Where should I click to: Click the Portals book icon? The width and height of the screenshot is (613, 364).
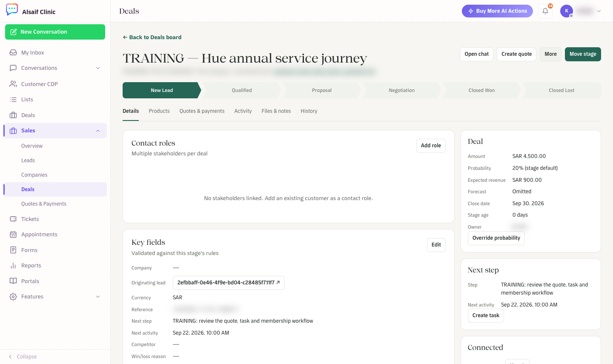[13, 281]
